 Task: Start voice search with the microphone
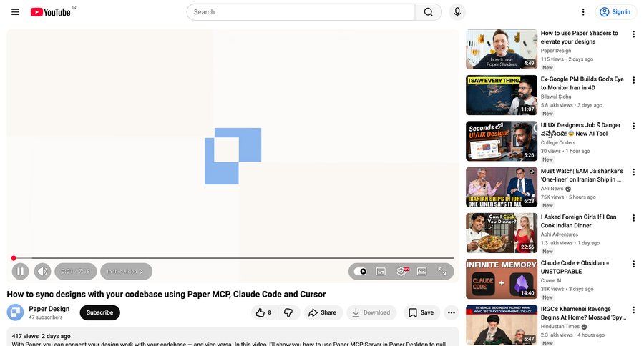[457, 12]
